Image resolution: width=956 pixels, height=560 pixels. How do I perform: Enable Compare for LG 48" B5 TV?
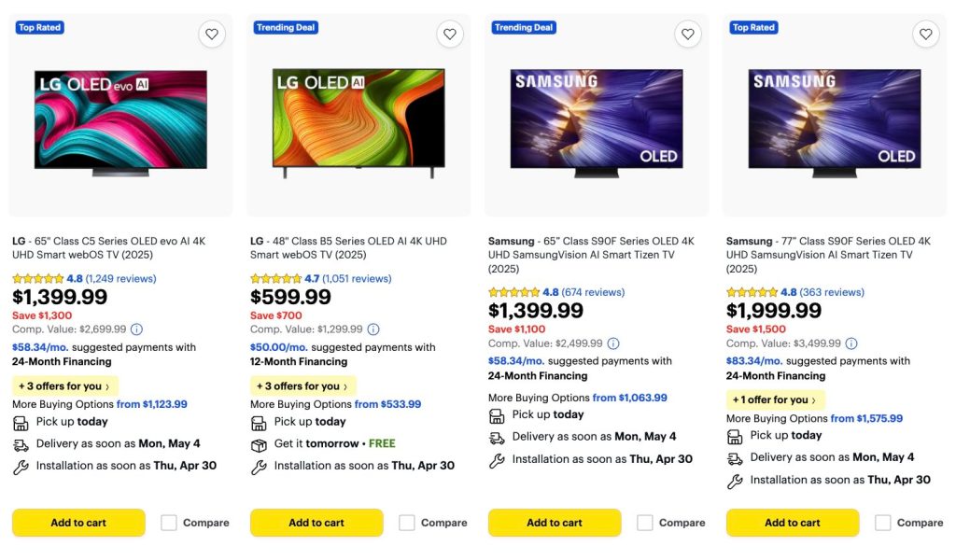pyautogui.click(x=407, y=523)
